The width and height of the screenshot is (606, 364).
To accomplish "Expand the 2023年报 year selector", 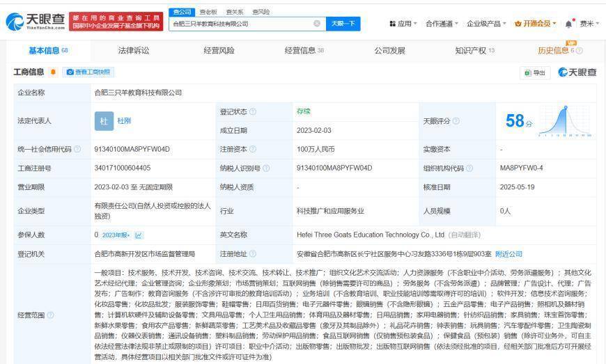I will pos(116,235).
